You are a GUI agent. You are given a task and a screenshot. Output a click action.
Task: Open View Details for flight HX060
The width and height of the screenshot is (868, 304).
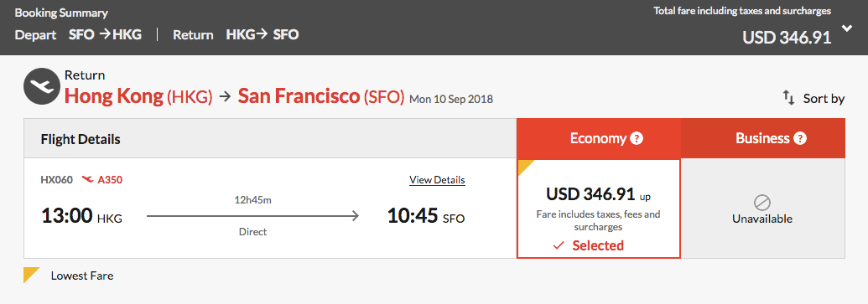[x=437, y=179]
